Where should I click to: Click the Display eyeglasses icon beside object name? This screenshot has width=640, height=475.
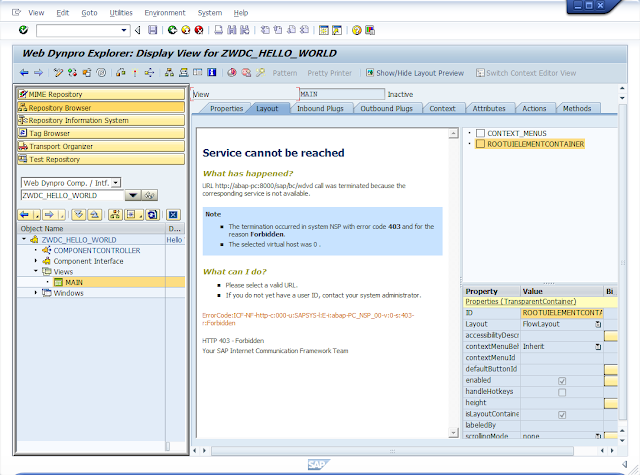click(149, 195)
